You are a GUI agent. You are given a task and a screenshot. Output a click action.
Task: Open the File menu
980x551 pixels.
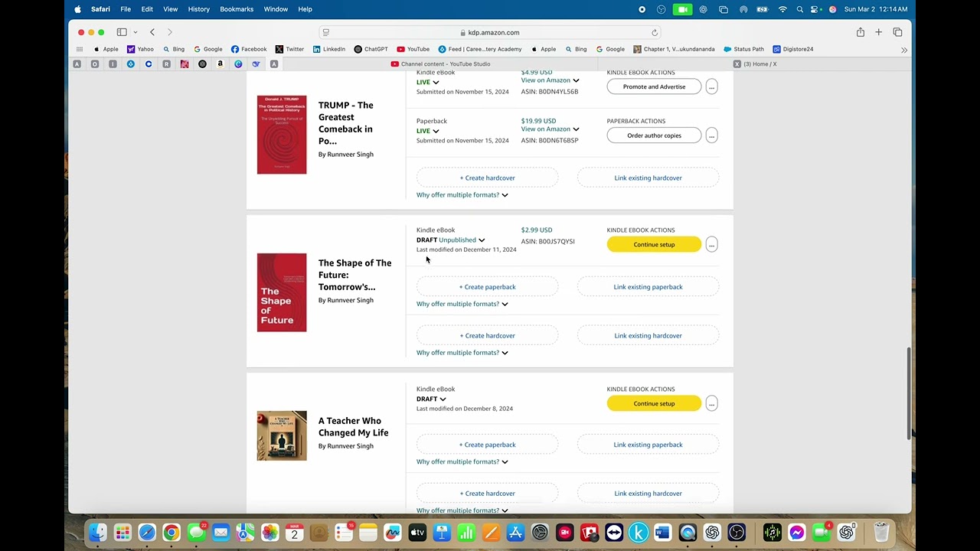click(x=126, y=9)
